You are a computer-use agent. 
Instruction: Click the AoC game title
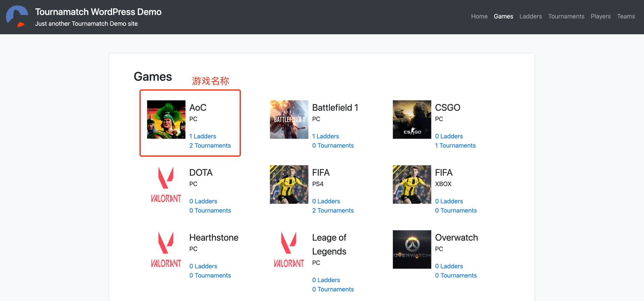pyautogui.click(x=198, y=107)
